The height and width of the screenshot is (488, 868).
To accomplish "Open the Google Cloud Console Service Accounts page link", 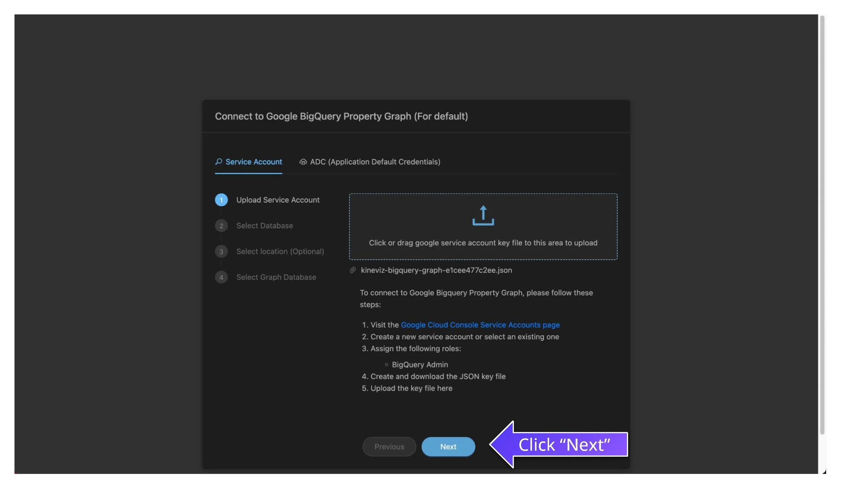I will [480, 325].
